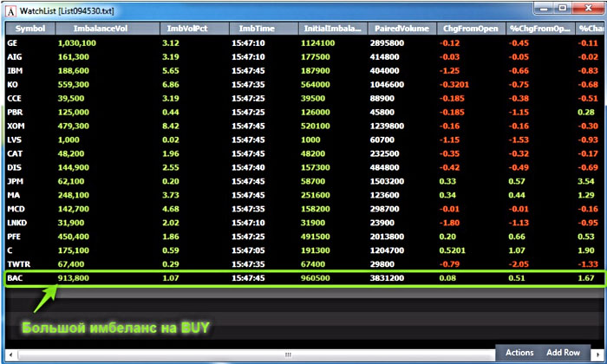
Task: Select the LNKD symbol cell
Action: tap(17, 223)
